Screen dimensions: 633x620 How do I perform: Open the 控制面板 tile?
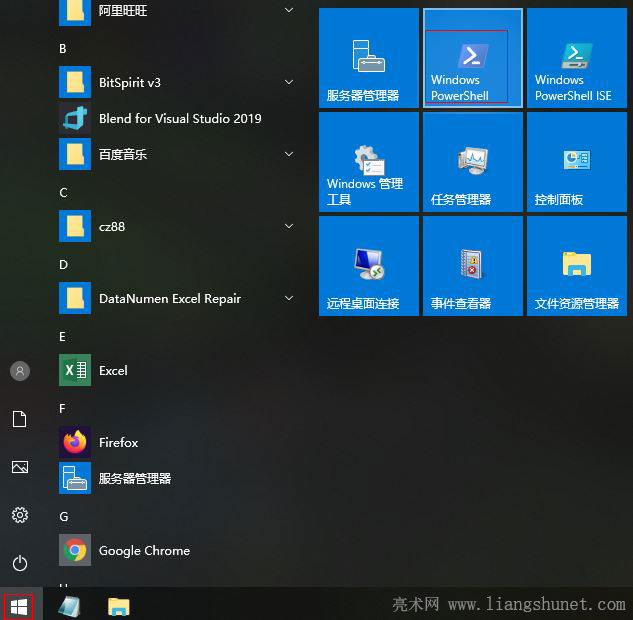pyautogui.click(x=576, y=162)
